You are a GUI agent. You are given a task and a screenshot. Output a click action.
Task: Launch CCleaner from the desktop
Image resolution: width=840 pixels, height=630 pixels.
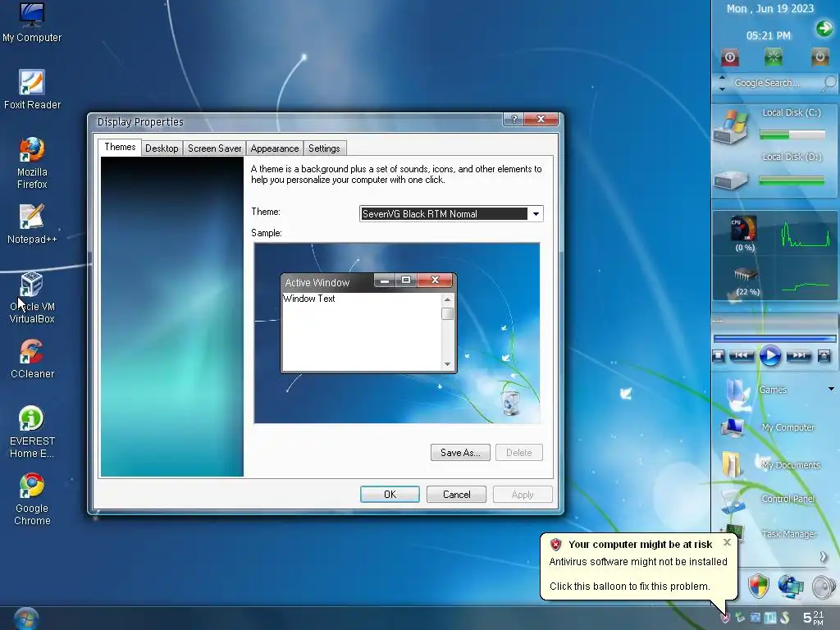point(32,359)
